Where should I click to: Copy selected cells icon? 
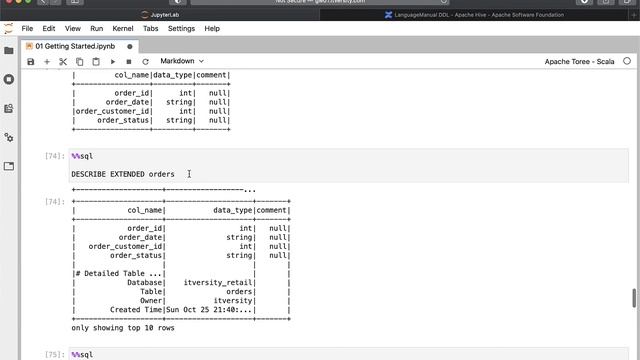tap(80, 62)
